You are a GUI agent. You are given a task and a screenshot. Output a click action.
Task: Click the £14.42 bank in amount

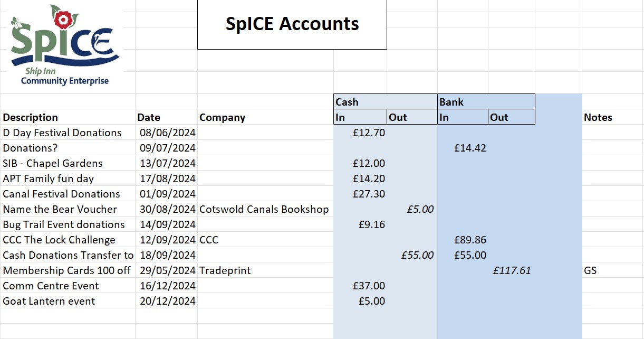[x=470, y=148]
